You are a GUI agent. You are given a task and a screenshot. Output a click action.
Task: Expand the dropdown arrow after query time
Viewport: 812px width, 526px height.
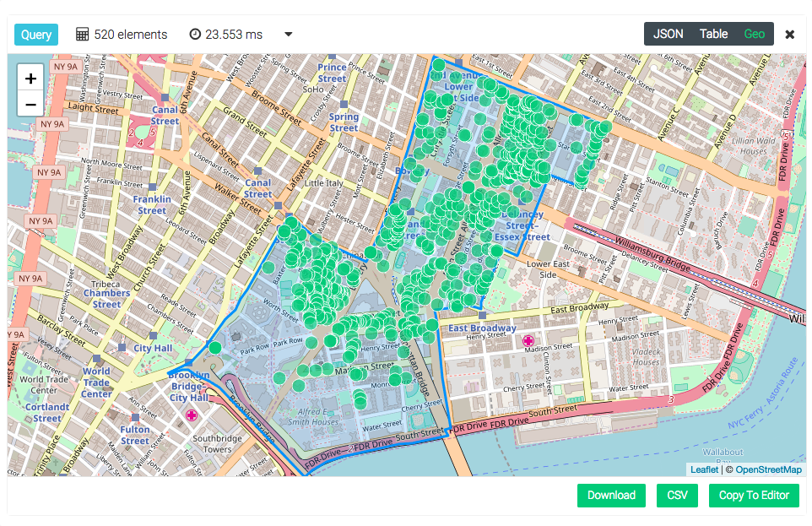click(x=289, y=35)
